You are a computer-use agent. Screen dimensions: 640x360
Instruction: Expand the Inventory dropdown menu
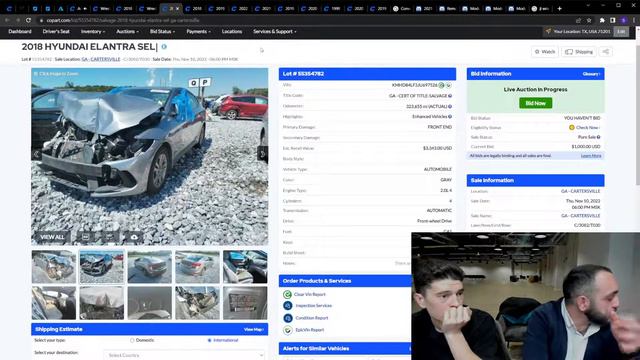[93, 31]
